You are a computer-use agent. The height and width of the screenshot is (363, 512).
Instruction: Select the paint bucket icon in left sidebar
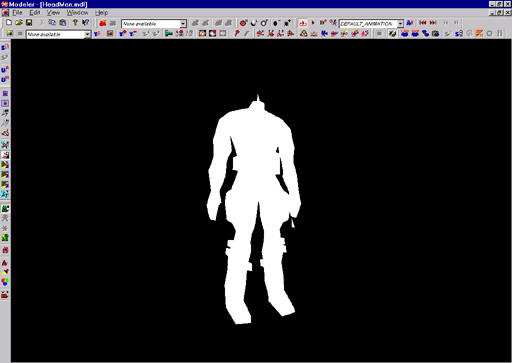(5, 272)
